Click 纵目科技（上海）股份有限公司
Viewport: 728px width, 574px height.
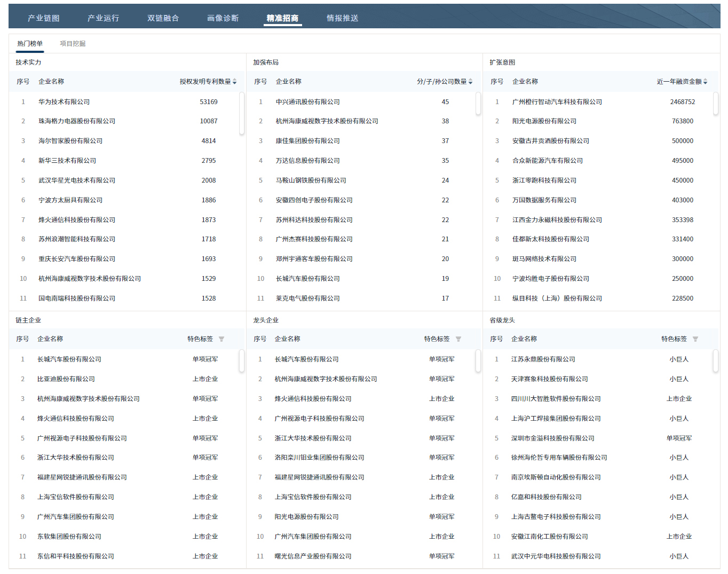[557, 298]
